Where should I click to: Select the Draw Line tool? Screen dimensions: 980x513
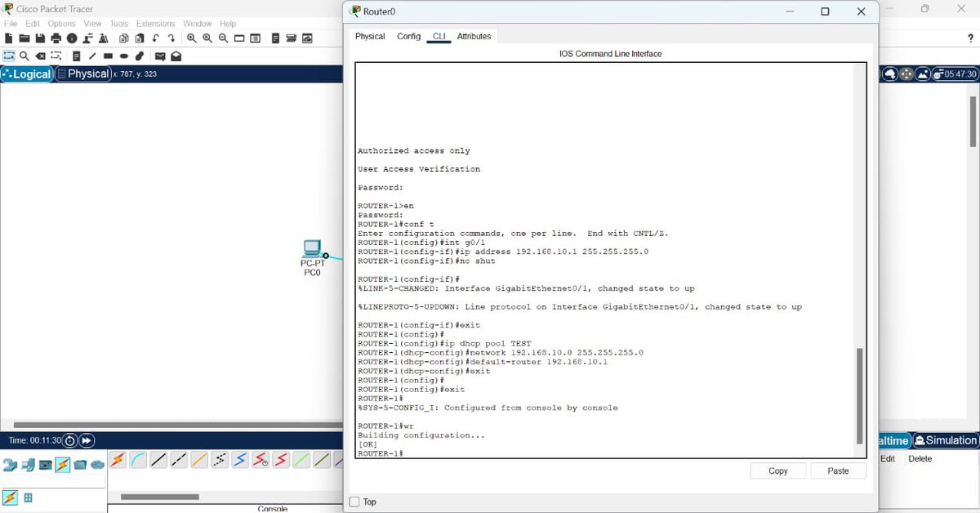click(92, 56)
